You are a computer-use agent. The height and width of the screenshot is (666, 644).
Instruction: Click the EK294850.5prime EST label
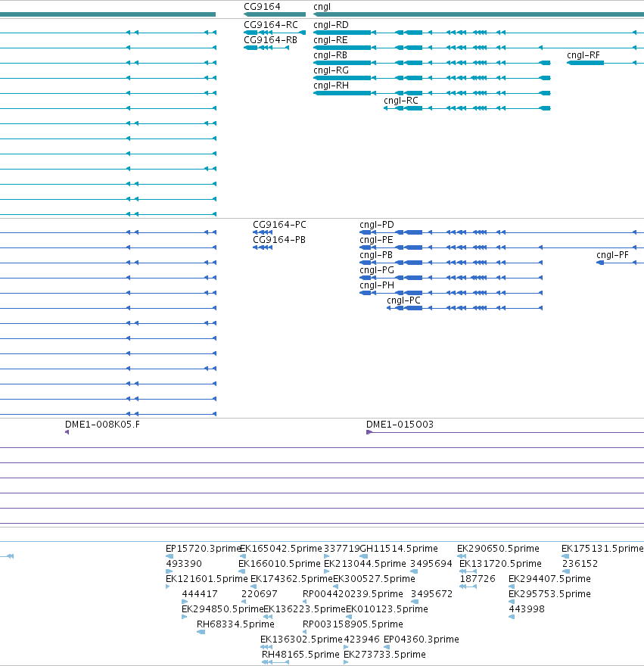coord(223,609)
